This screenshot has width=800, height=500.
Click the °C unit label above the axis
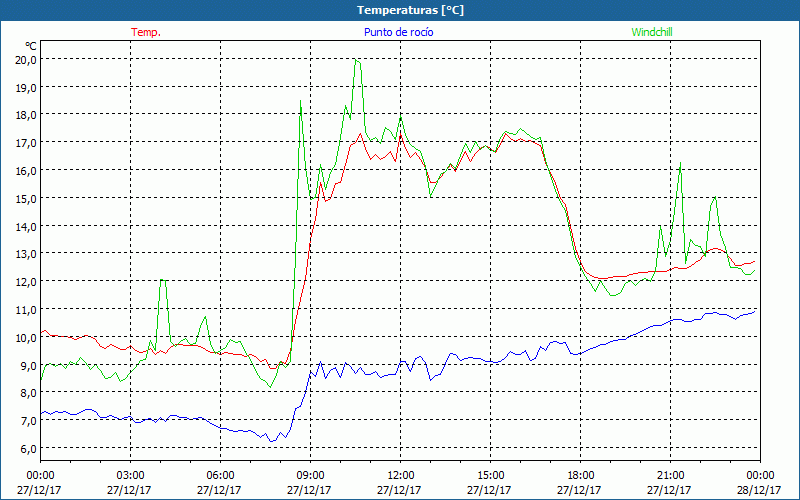tap(31, 46)
